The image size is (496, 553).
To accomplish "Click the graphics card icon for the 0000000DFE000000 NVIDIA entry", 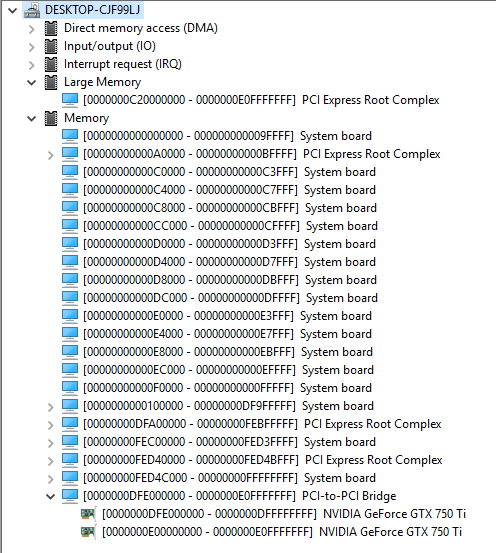I will tap(88, 514).
